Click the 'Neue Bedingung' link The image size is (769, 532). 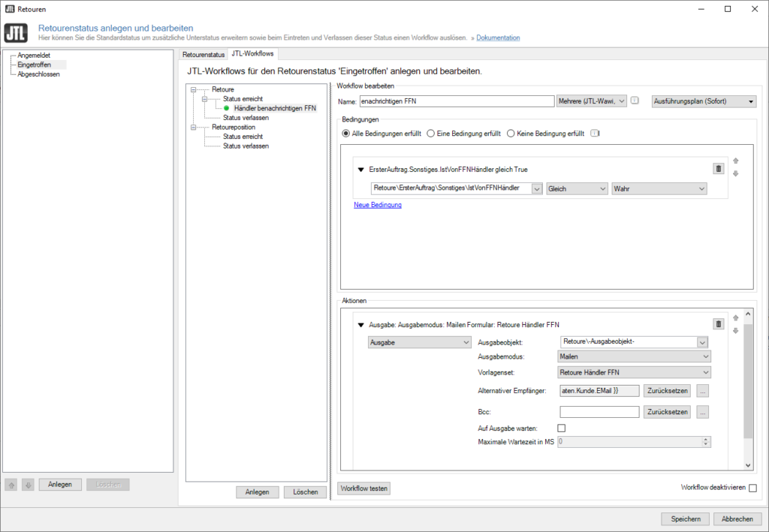coord(378,205)
